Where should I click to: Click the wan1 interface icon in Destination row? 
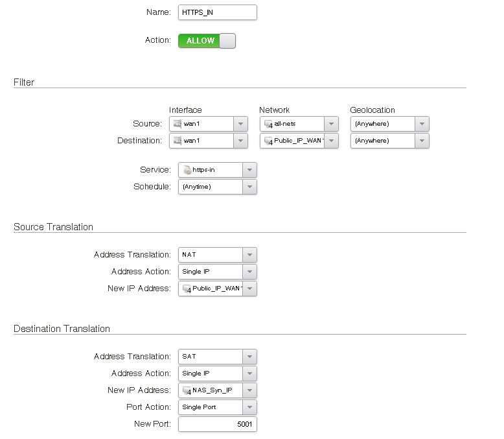177,141
